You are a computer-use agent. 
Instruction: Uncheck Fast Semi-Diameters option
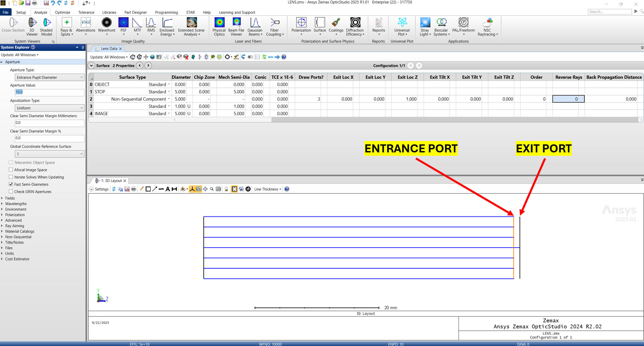point(11,184)
